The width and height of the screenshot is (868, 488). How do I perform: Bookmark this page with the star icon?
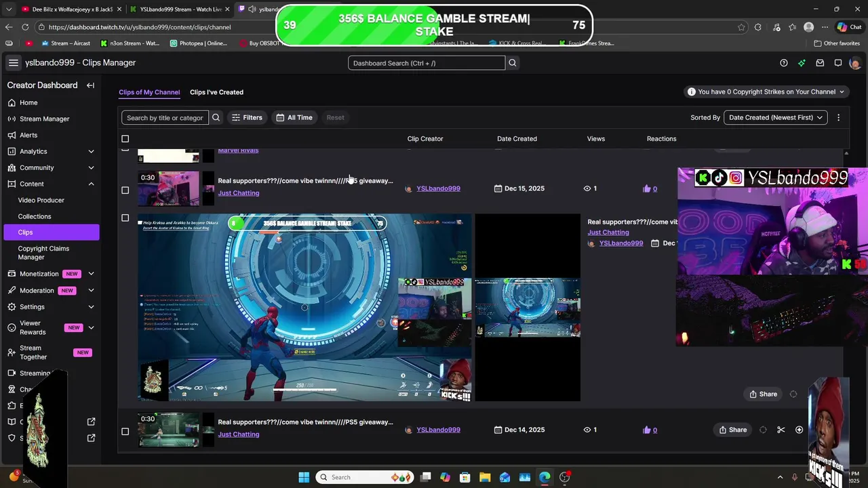(741, 27)
